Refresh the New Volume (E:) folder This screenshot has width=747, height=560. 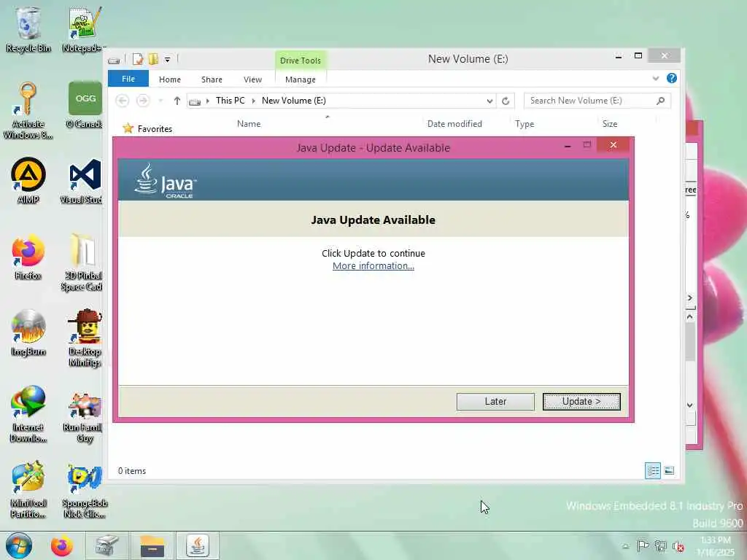[x=506, y=101]
